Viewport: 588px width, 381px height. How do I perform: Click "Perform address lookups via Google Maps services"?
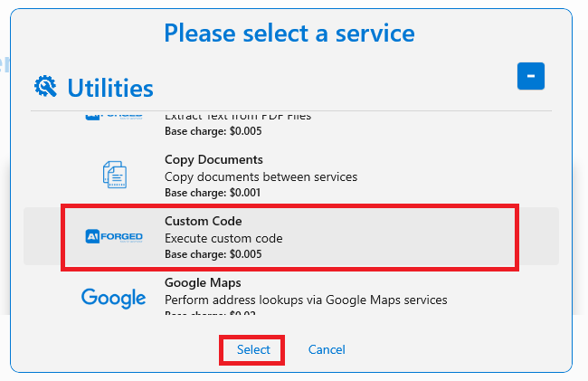click(306, 300)
